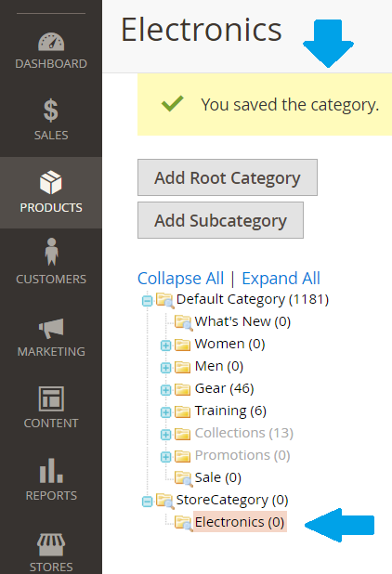Image resolution: width=392 pixels, height=574 pixels.
Task: Click the Collapse All link
Action: (x=180, y=279)
